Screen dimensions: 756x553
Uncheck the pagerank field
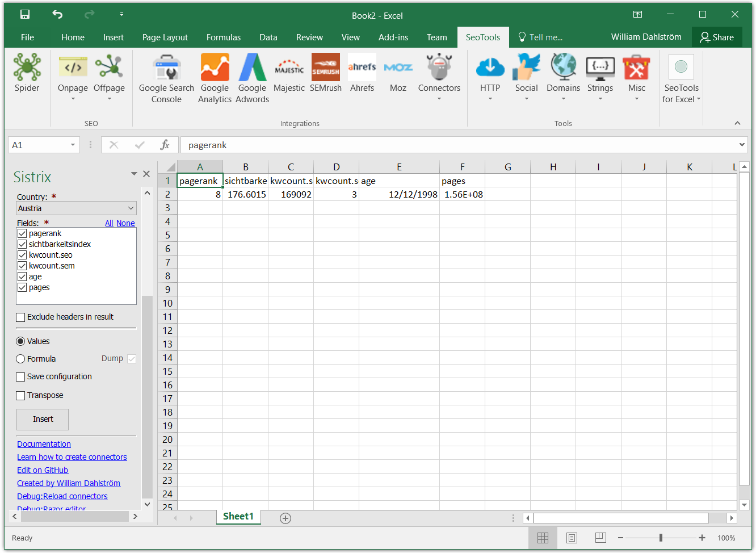[x=22, y=233]
